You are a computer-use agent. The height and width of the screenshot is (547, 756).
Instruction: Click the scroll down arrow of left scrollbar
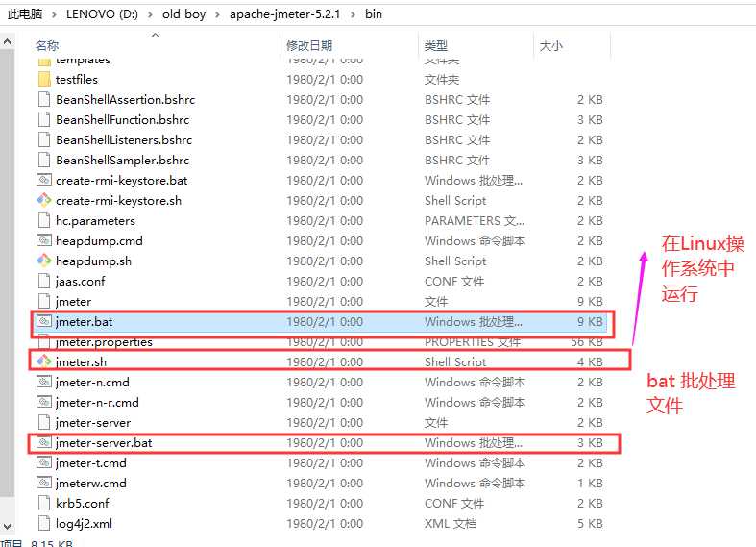pos(7,526)
